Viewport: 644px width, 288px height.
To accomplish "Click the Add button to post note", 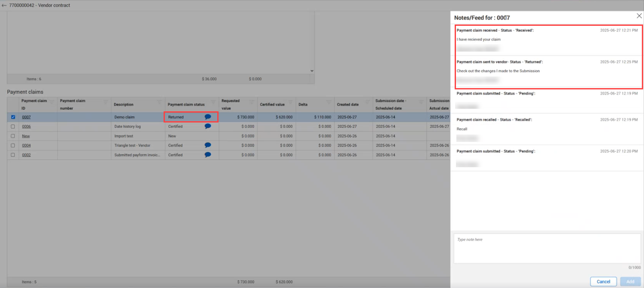I will (x=630, y=282).
